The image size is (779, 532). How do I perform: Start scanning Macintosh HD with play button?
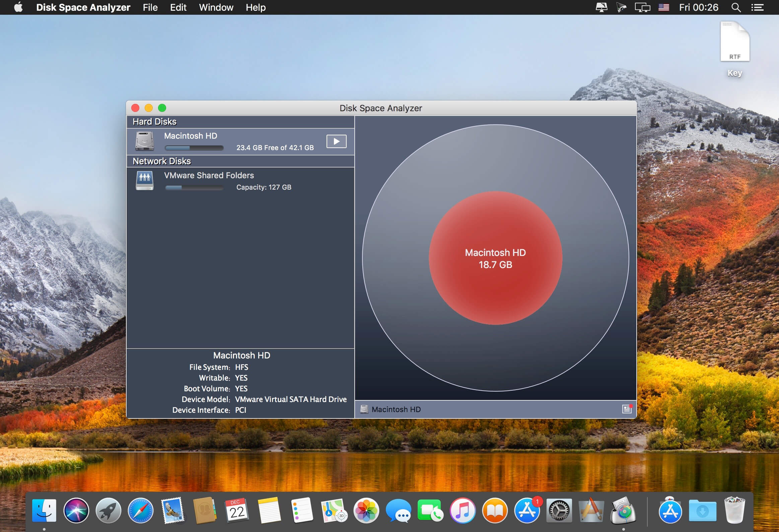click(x=336, y=141)
